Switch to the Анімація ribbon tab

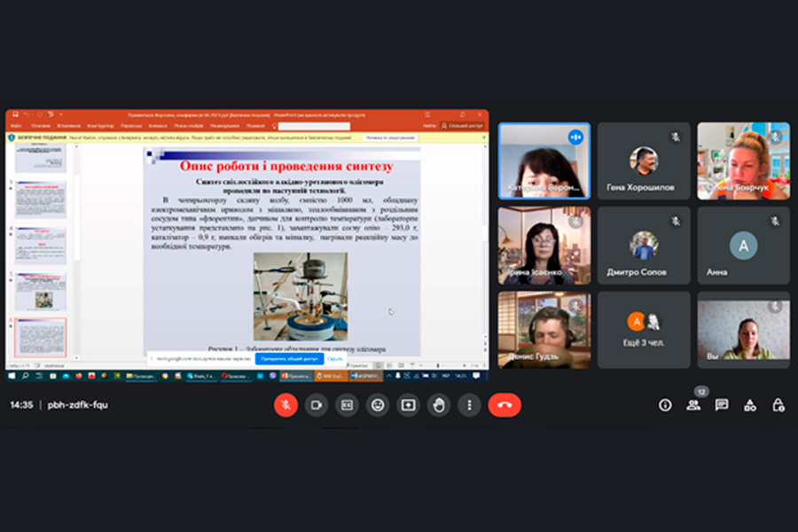158,126
